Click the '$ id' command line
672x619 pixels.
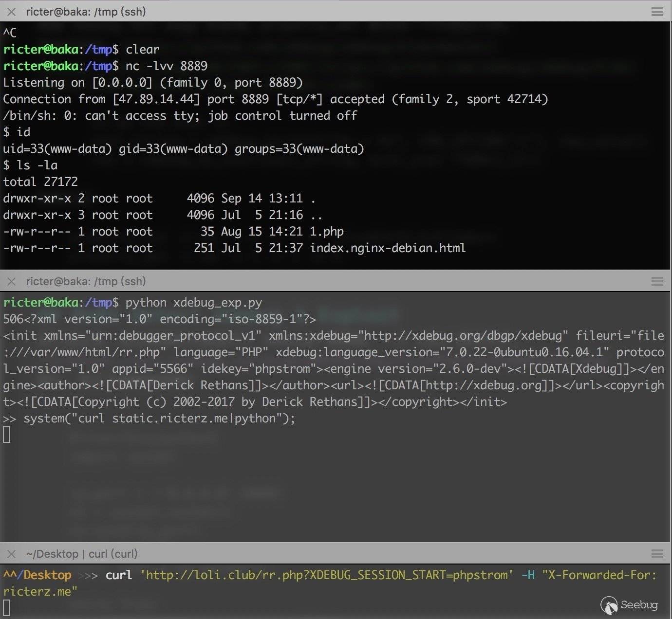click(x=17, y=132)
